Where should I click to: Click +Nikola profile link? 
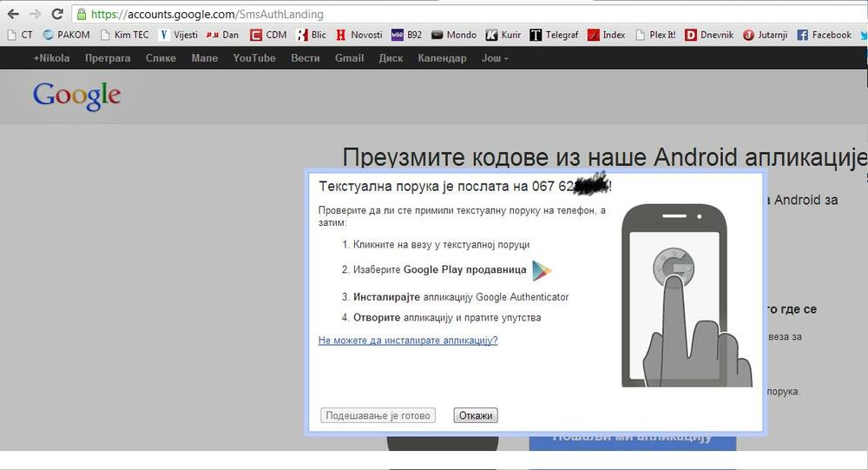51,58
